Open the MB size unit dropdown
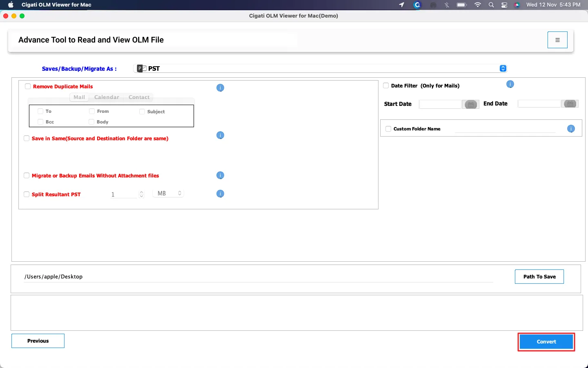The image size is (588, 368). click(168, 193)
